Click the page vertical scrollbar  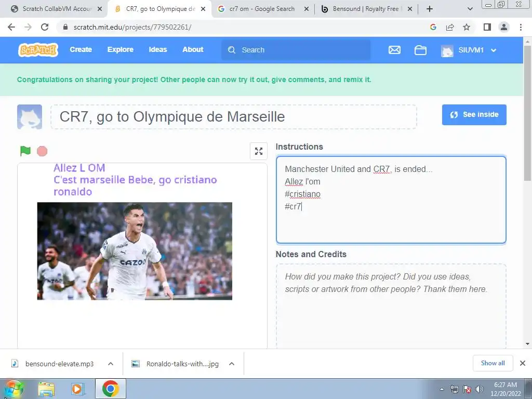coord(528,112)
